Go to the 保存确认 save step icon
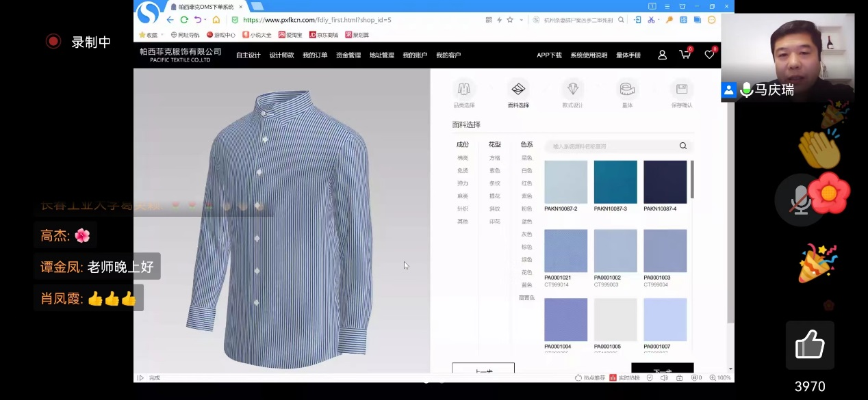This screenshot has width=868, height=400. (681, 90)
